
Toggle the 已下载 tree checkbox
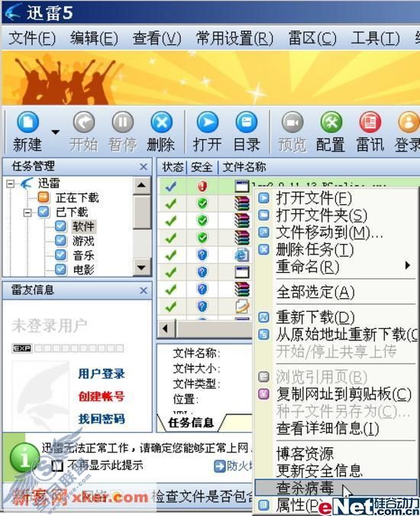(44, 212)
